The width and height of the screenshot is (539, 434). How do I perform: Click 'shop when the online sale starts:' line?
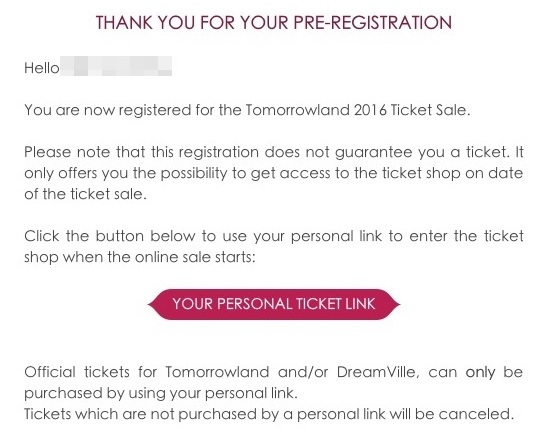140,257
